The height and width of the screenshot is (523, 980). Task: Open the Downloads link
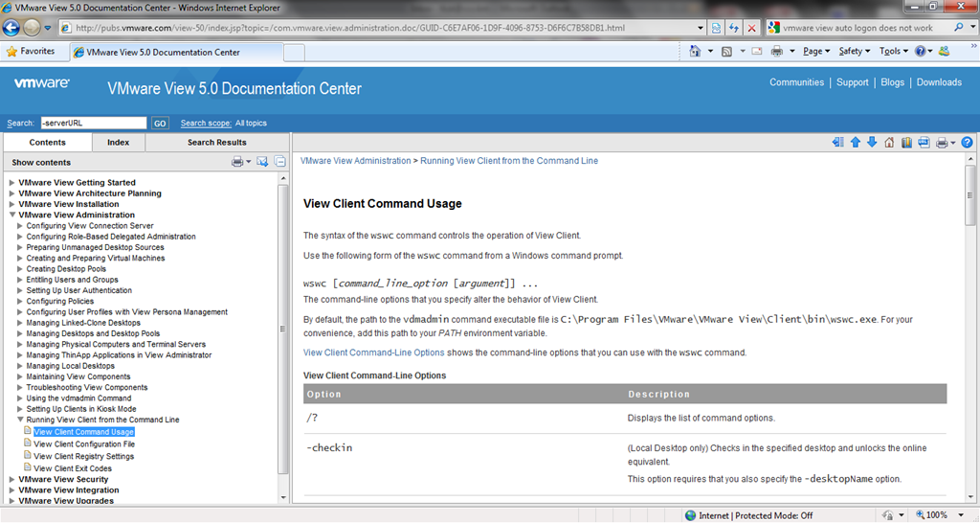939,82
